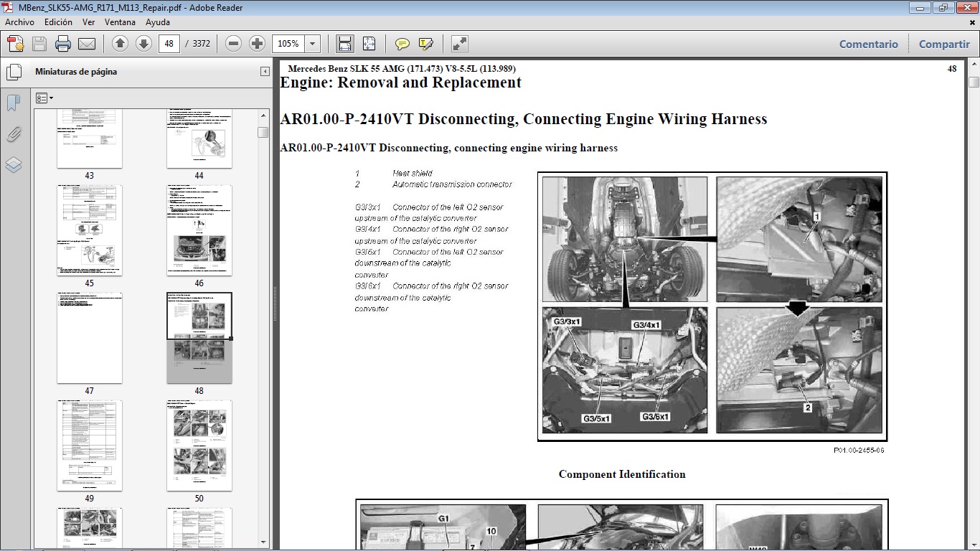Open the bookmarks panel icon

[x=13, y=103]
